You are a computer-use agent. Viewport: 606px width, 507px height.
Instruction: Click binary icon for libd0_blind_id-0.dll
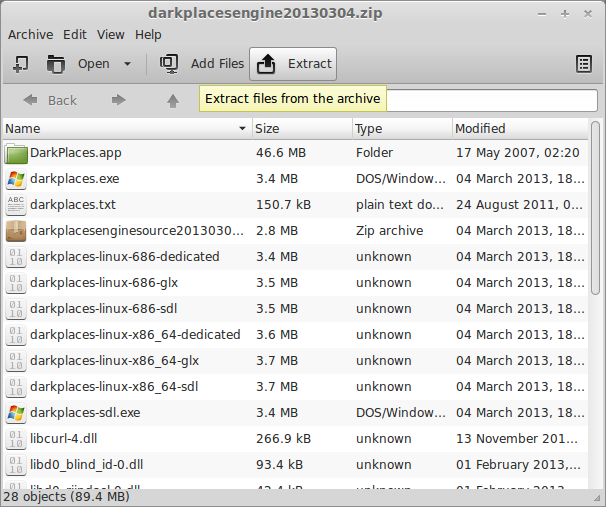click(x=16, y=465)
